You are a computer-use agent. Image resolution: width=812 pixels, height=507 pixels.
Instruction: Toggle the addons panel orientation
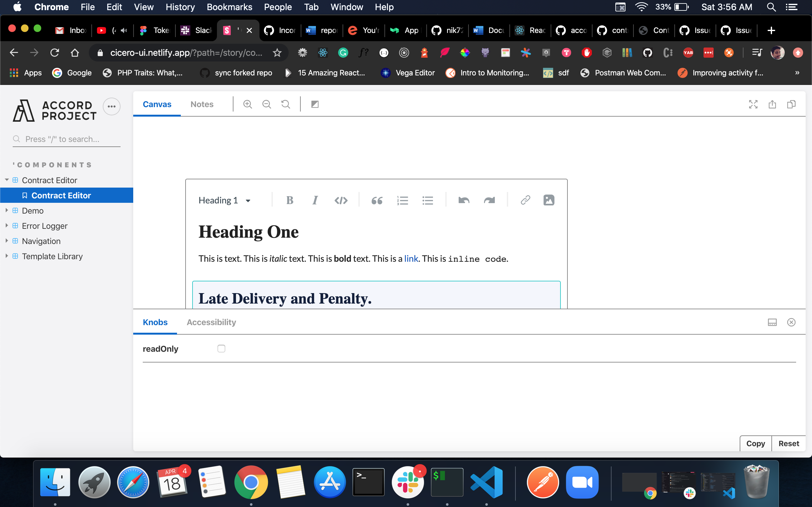coord(772,322)
